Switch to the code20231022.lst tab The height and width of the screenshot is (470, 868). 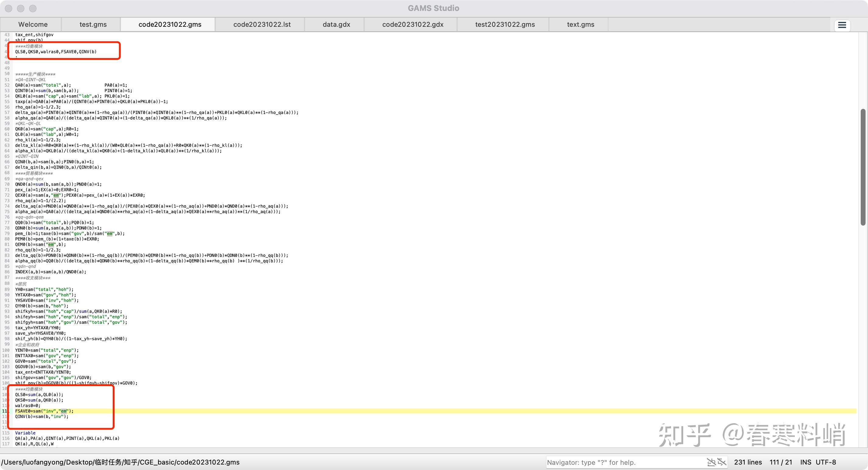click(262, 24)
